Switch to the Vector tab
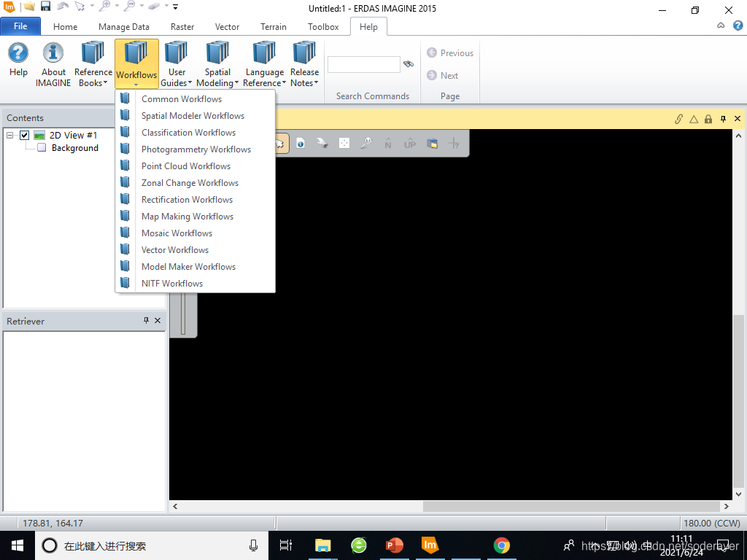This screenshot has width=747, height=560. [x=228, y=27]
